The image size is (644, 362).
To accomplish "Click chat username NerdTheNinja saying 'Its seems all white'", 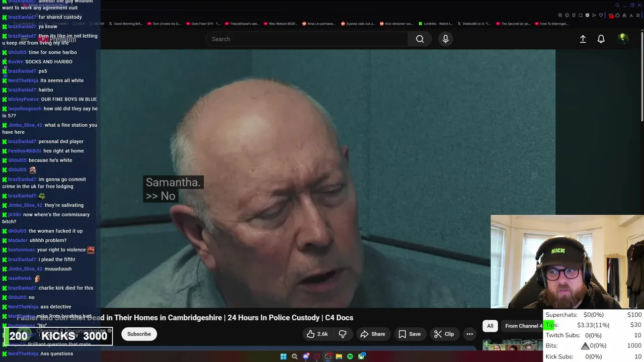I will tap(23, 80).
